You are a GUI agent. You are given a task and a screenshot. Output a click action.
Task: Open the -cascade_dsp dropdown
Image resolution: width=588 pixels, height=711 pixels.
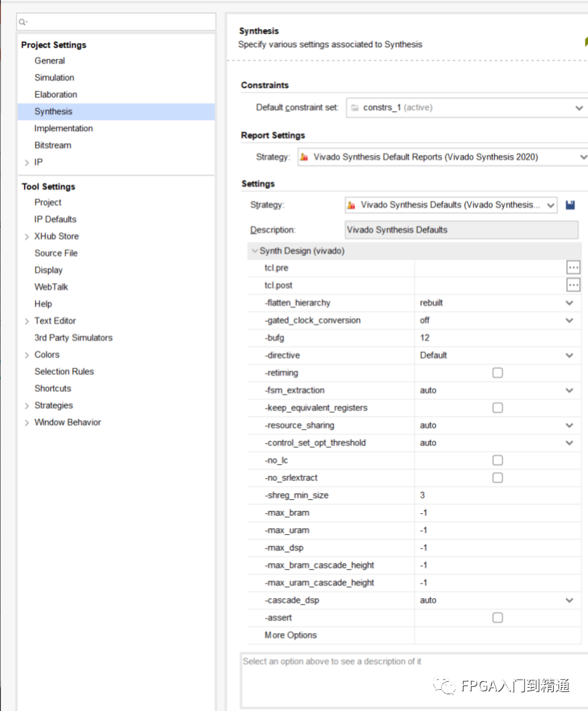coord(569,600)
